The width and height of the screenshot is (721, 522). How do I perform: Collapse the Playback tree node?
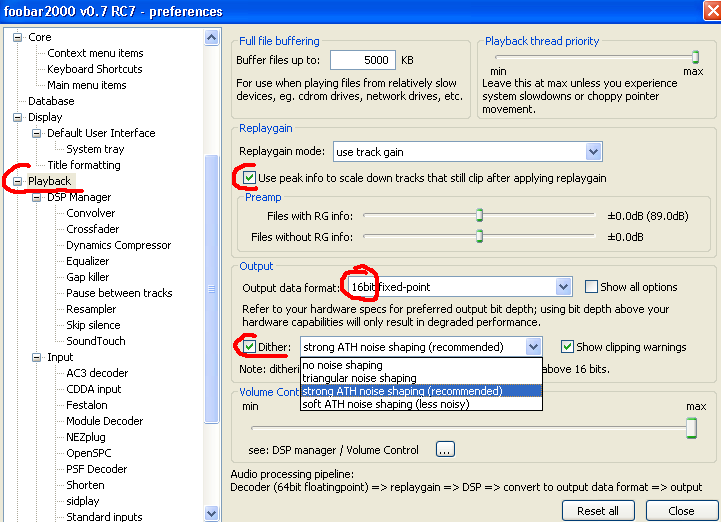point(17,181)
